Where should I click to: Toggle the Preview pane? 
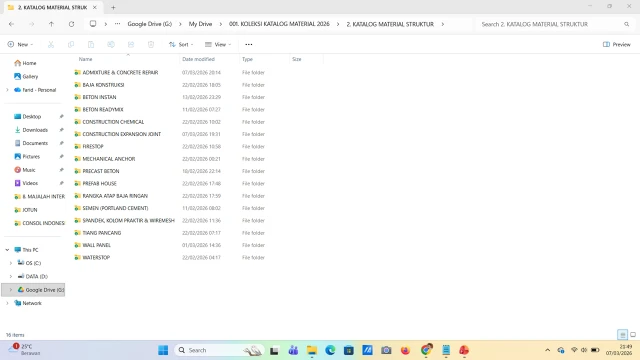617,44
